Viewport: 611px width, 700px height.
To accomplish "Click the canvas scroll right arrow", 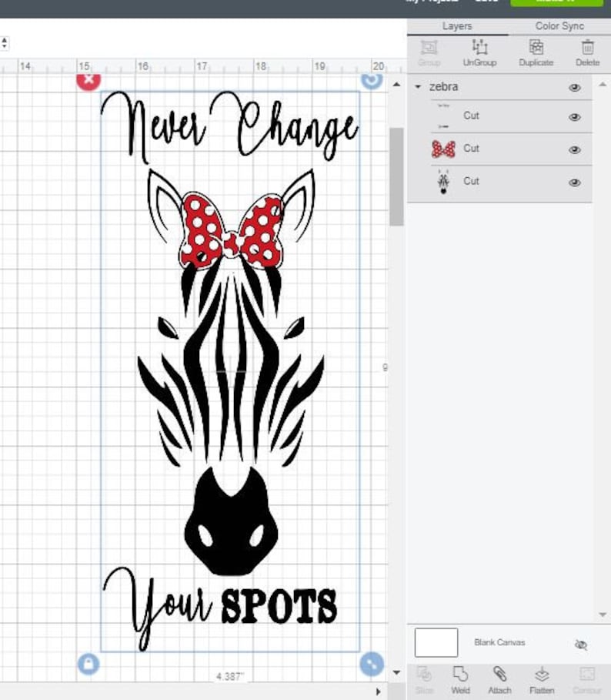I will (378, 692).
